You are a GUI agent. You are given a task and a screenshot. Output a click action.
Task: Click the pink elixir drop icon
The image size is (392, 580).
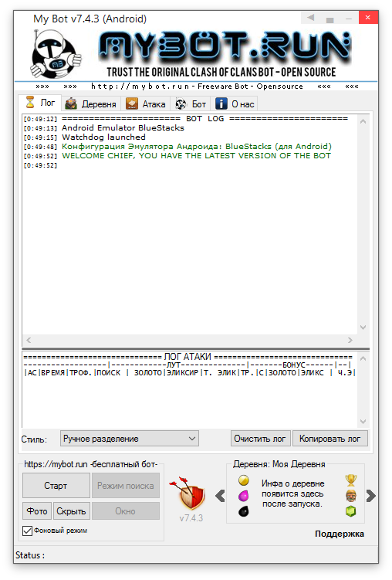pos(244,496)
